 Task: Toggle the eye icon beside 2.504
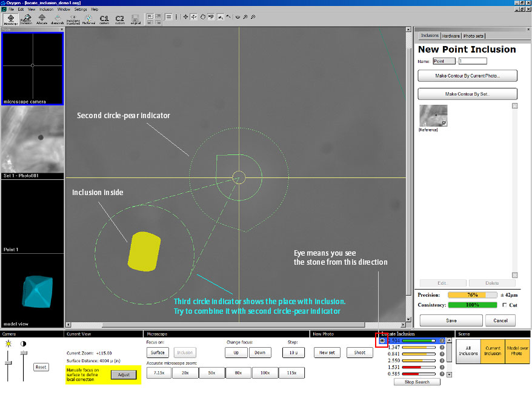(382, 340)
